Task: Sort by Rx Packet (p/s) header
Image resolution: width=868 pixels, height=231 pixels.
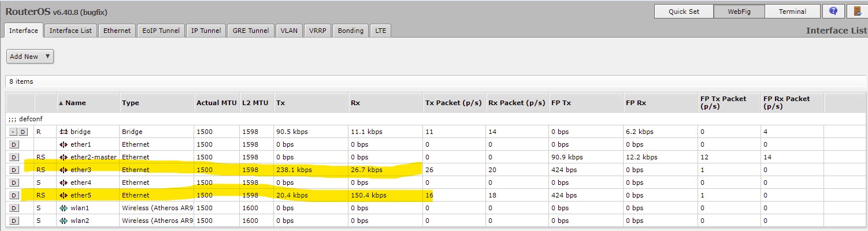Action: coord(517,103)
